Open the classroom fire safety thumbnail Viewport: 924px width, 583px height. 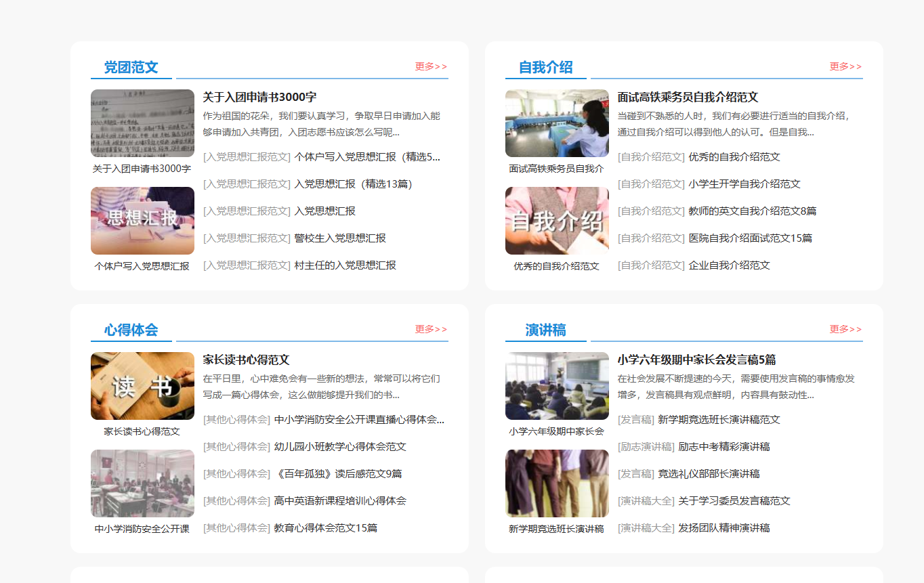[x=142, y=483]
